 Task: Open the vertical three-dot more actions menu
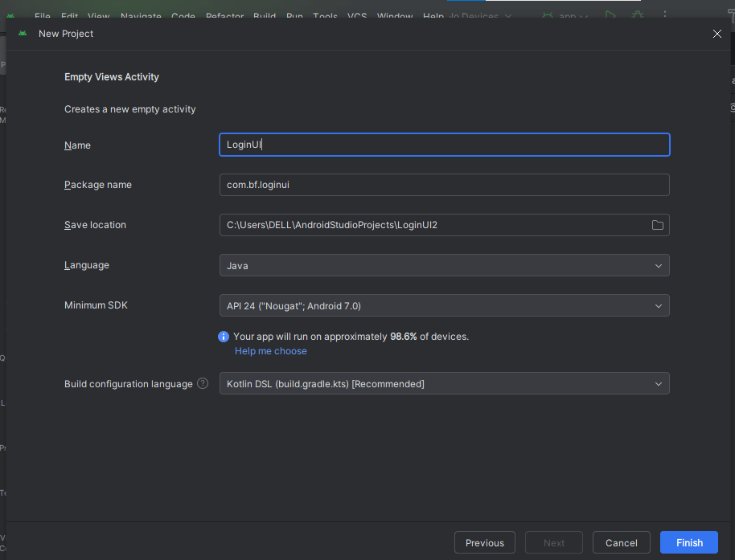664,15
